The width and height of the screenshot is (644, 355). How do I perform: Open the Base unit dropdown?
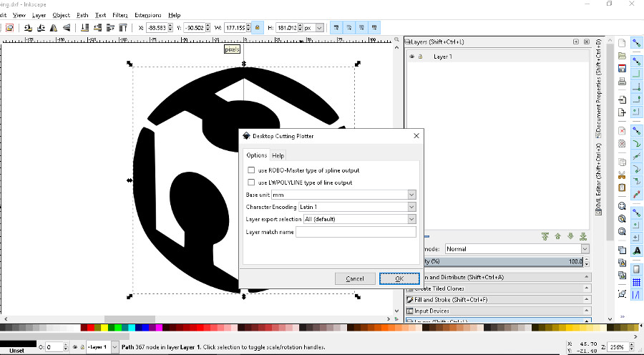point(411,195)
